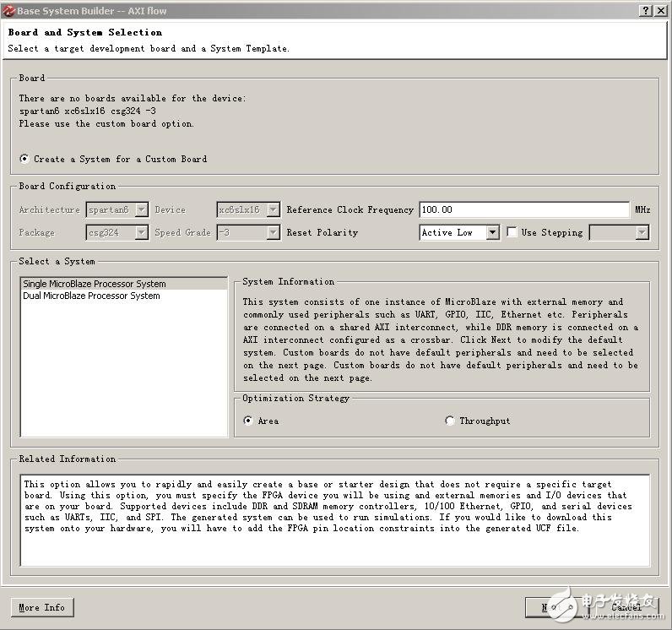672x630 pixels.
Task: Choose the Throughput optimization strategy
Action: coord(450,421)
